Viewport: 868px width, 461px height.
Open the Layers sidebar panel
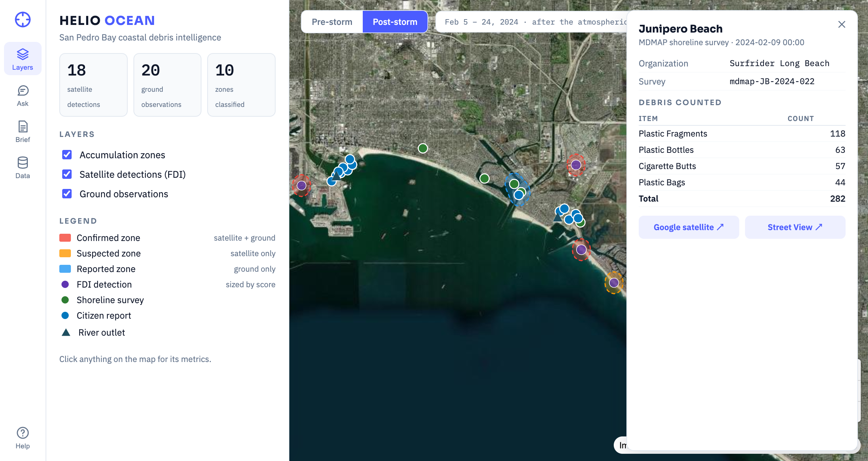(22, 59)
